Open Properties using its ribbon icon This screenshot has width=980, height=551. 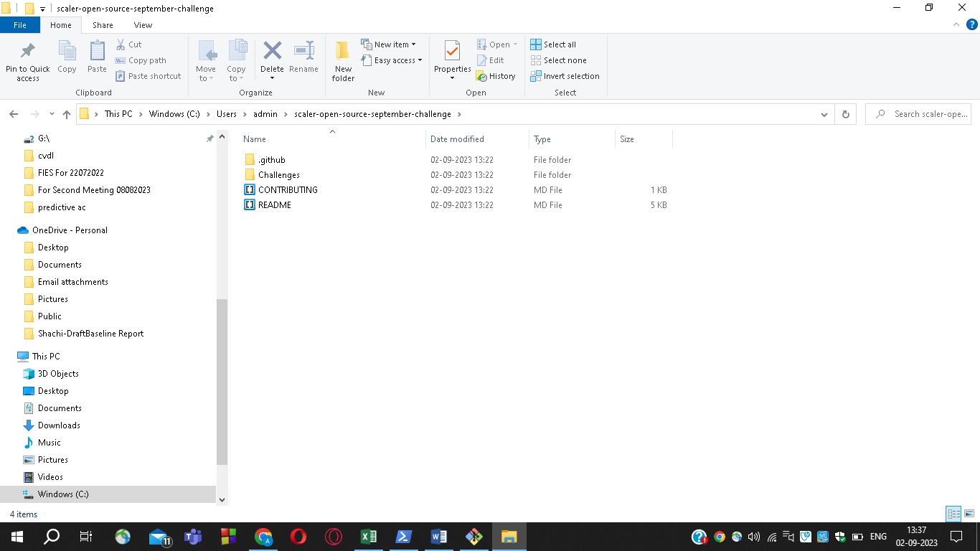click(x=451, y=57)
